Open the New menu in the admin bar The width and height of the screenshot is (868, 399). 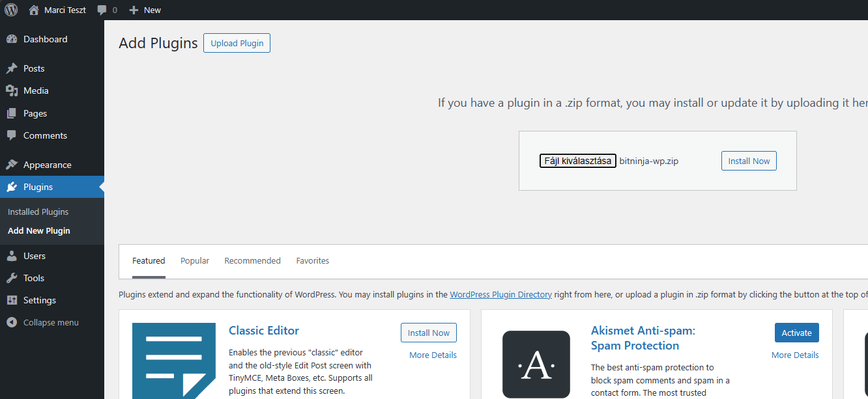[x=145, y=10]
